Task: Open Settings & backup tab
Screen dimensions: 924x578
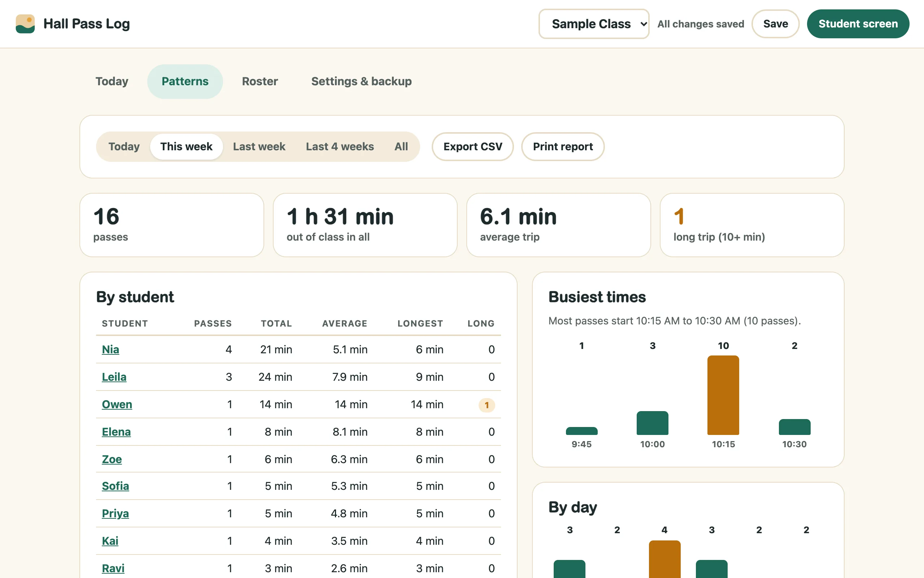Action: (361, 81)
